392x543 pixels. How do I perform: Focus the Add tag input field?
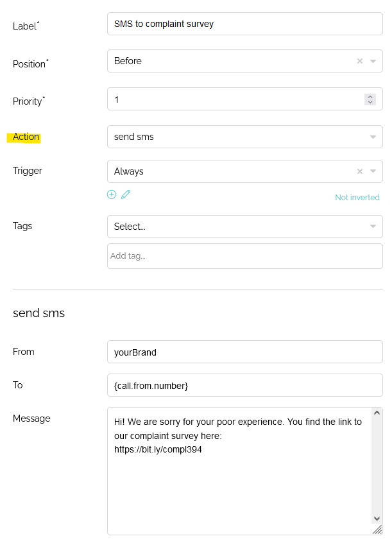click(x=245, y=256)
